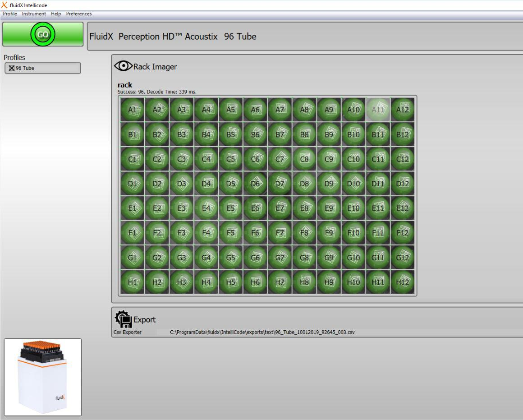
Task: Select tube well H12
Action: point(403,282)
